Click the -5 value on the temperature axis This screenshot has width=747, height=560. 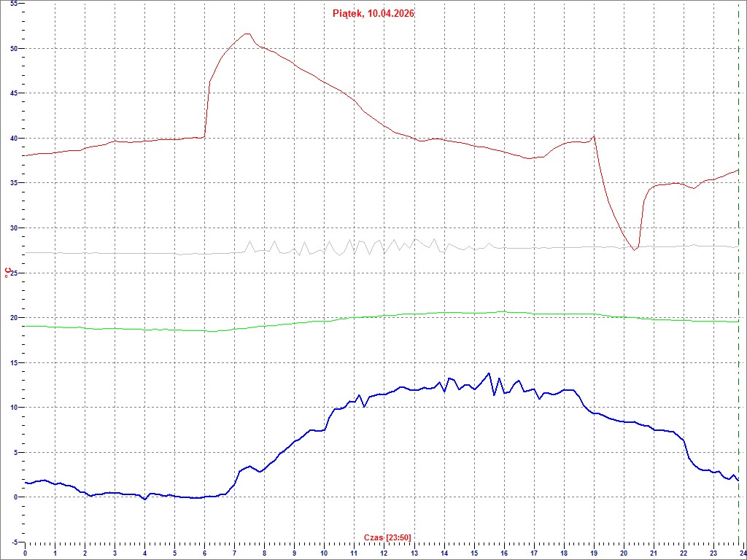(14, 542)
